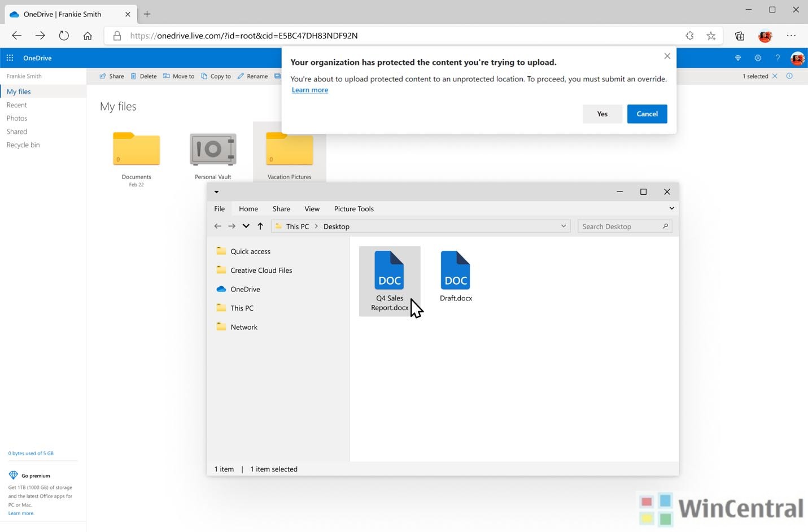Open the File tab in Explorer
Viewport: 808px width, 532px height.
click(219, 209)
